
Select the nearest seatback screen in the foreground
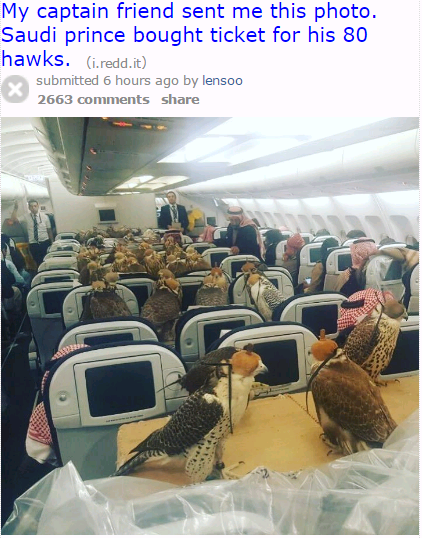tap(119, 387)
